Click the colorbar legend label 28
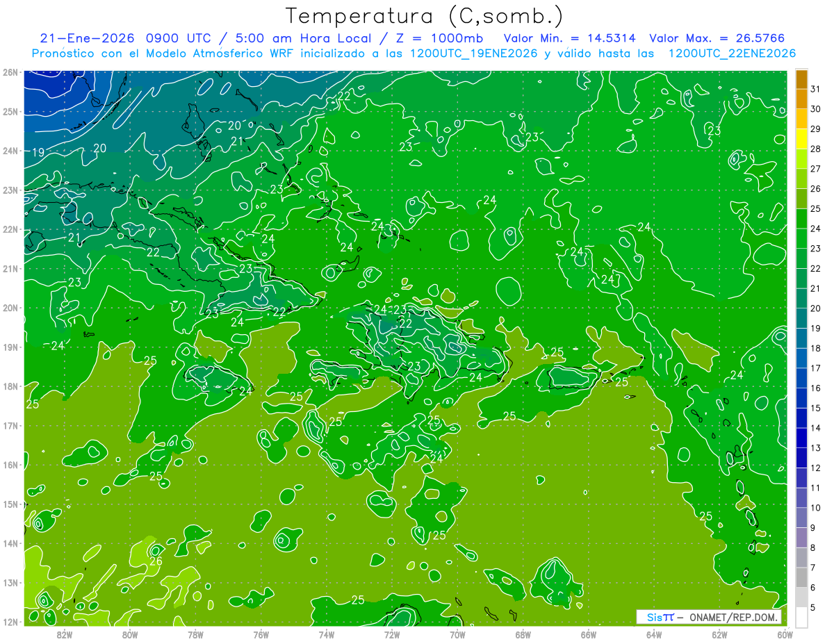834x644 pixels. tap(815, 149)
